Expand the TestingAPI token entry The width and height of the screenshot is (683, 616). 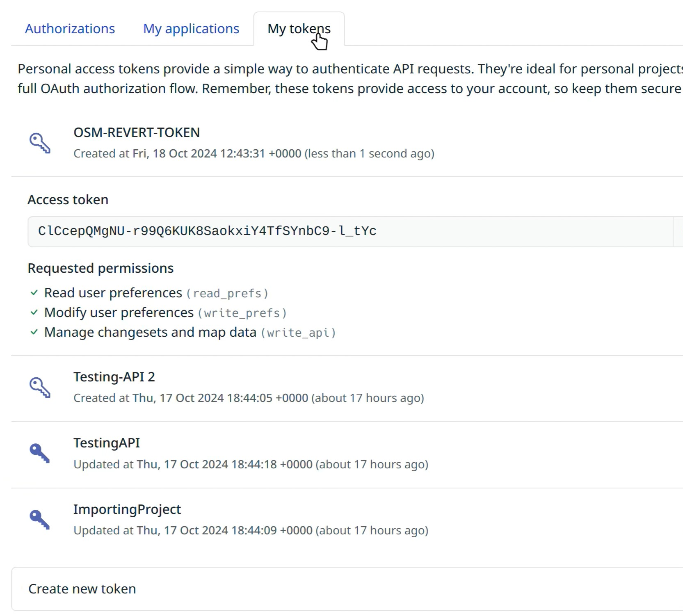pos(107,443)
